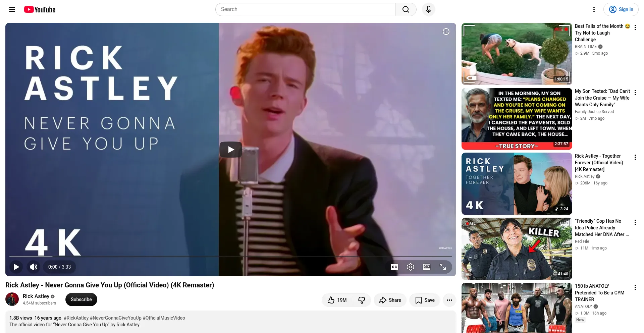Open the Together Forever video thumbnail
This screenshot has height=333, width=644.
click(x=517, y=184)
